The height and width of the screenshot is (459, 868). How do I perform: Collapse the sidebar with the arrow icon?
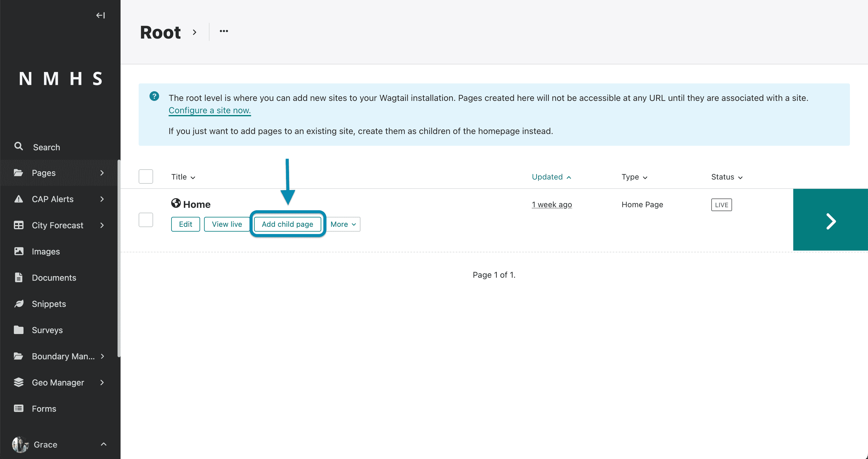(x=100, y=15)
